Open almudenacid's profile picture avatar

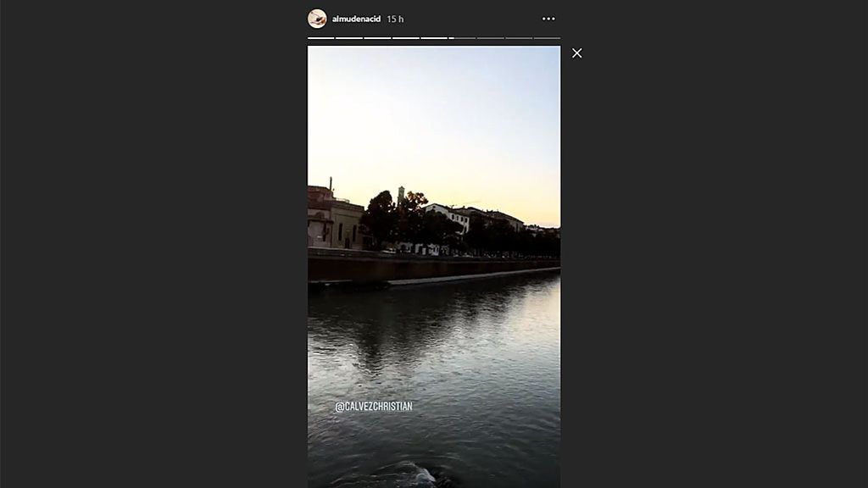[317, 19]
